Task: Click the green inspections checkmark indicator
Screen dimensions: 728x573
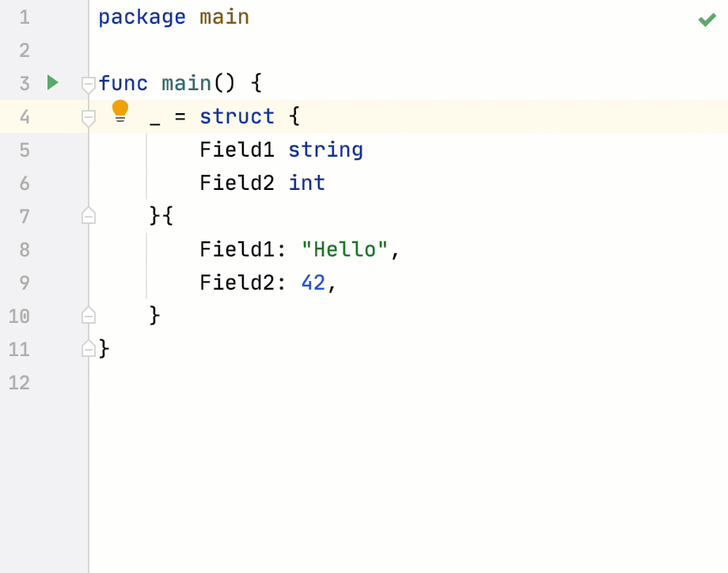Action: pos(707,19)
